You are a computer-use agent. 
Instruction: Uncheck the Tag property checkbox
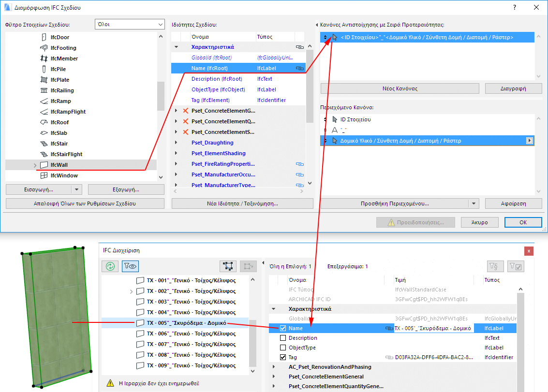[283, 357]
